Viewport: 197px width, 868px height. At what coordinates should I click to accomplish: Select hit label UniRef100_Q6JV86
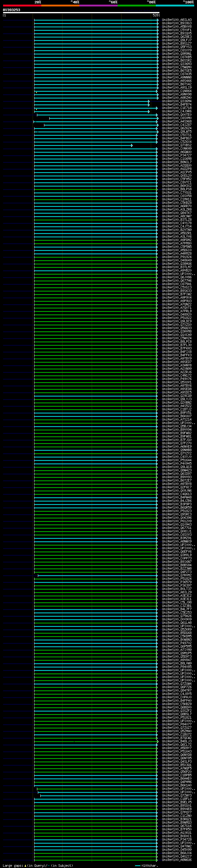click(x=177, y=277)
